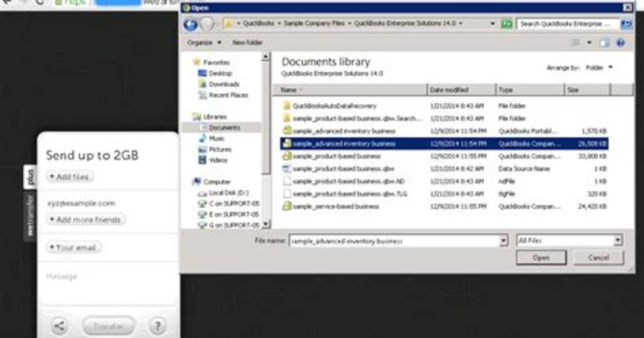The width and height of the screenshot is (644, 338).
Task: Select Local Disk (D:) drive
Action: point(228,193)
